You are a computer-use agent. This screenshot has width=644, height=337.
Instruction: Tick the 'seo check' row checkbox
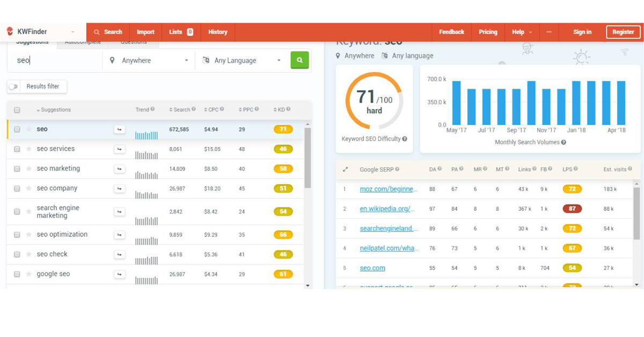tap(17, 254)
